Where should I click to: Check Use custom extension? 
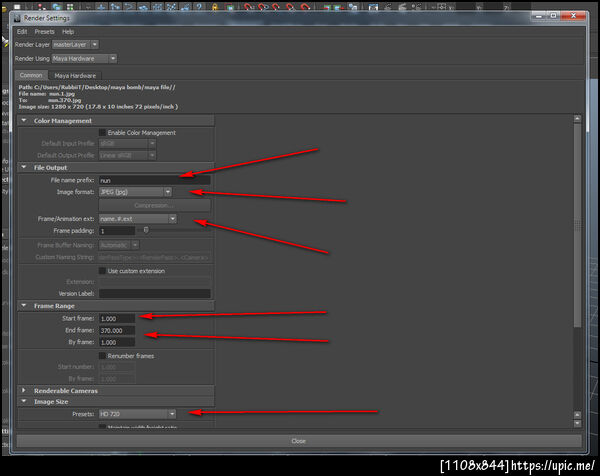click(x=102, y=271)
